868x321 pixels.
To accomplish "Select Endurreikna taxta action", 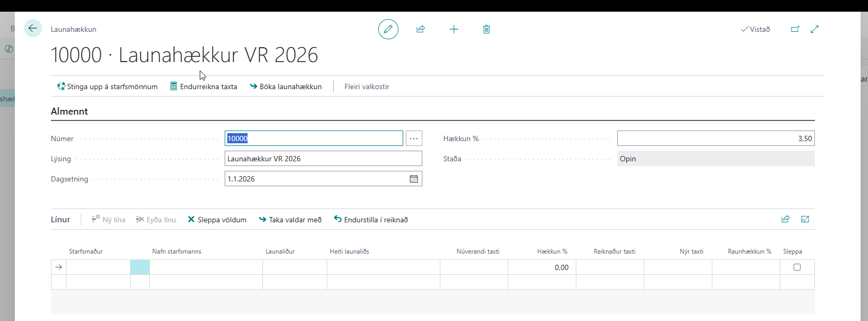I will (203, 86).
